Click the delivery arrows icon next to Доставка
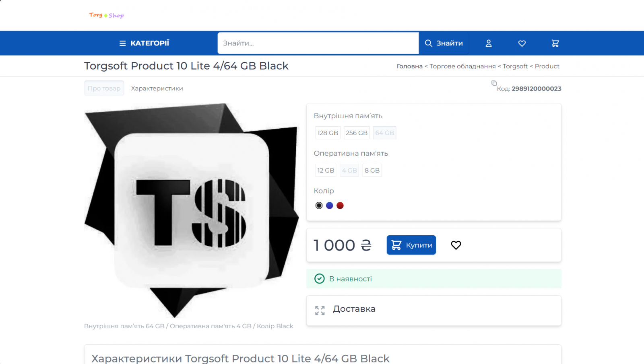The width and height of the screenshot is (644, 364). pos(319,310)
